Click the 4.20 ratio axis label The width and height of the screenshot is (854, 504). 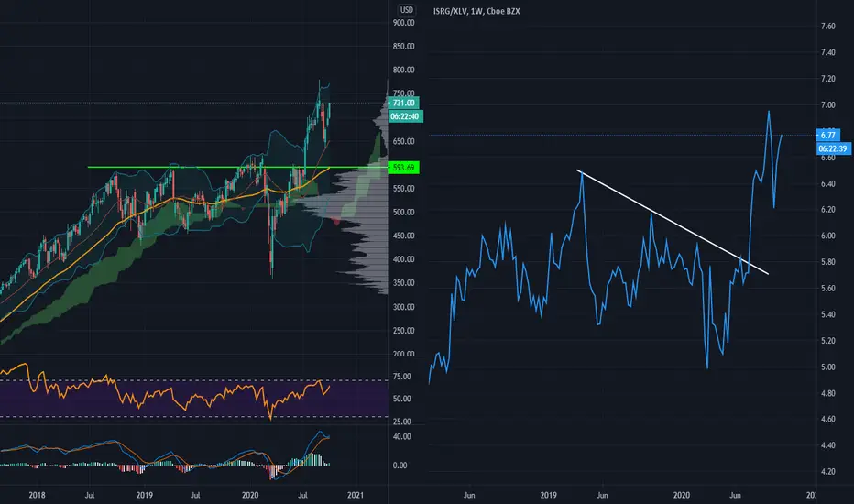(827, 471)
